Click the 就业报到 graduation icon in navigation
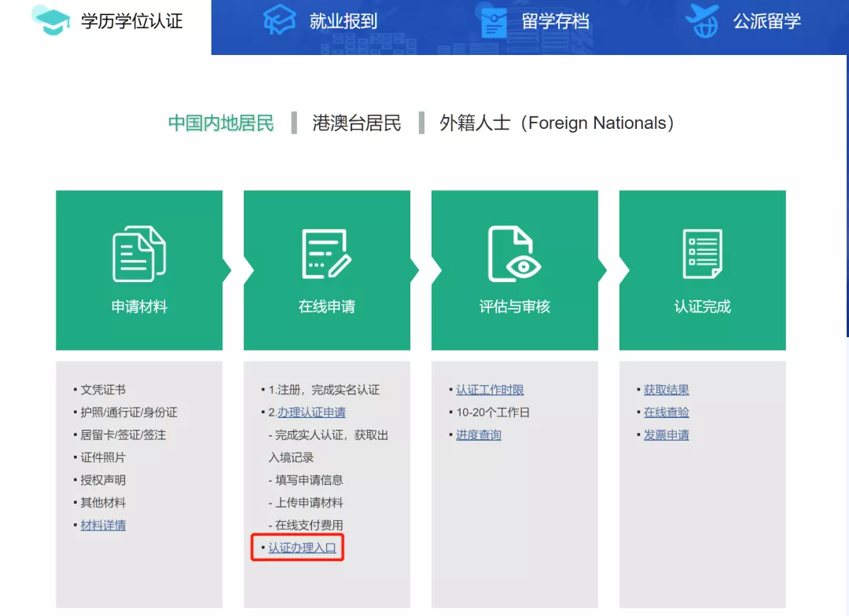Viewport: 849px width, 616px height. pyautogui.click(x=279, y=21)
